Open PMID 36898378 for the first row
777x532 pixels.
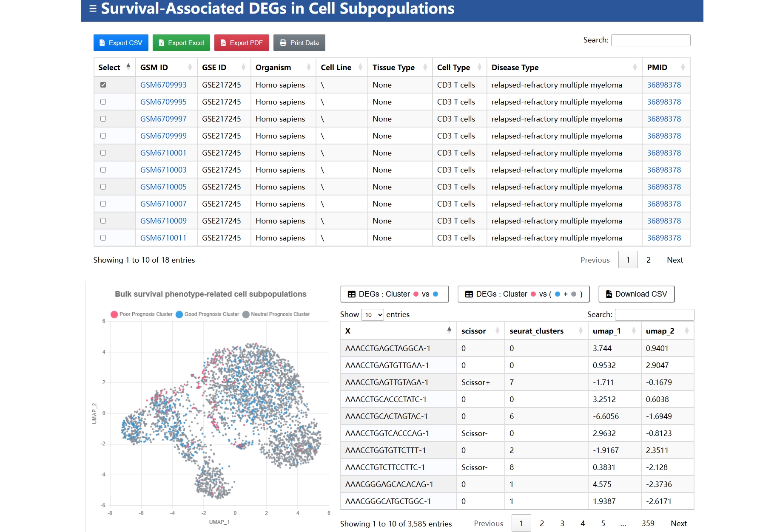click(x=663, y=85)
